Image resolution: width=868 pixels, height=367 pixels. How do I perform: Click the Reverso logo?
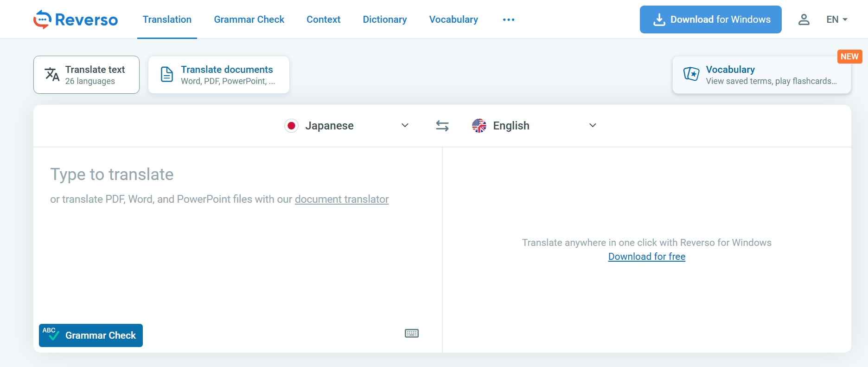coord(76,19)
